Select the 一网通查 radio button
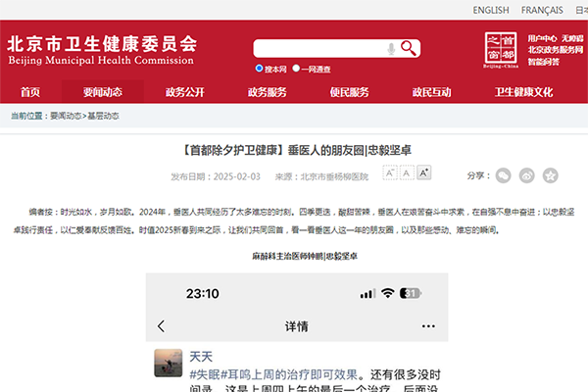Viewport: 588px width, 392px height. coord(296,70)
